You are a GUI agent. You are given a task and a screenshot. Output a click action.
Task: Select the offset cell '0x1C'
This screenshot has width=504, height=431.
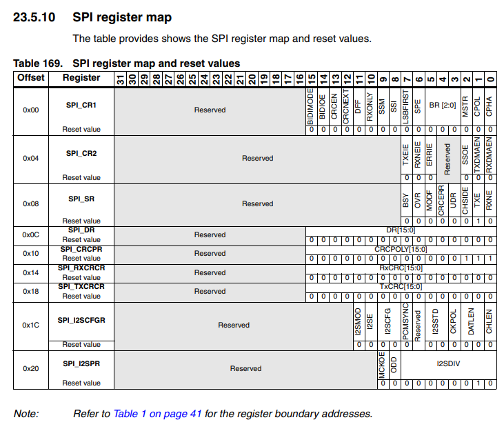[x=31, y=325]
